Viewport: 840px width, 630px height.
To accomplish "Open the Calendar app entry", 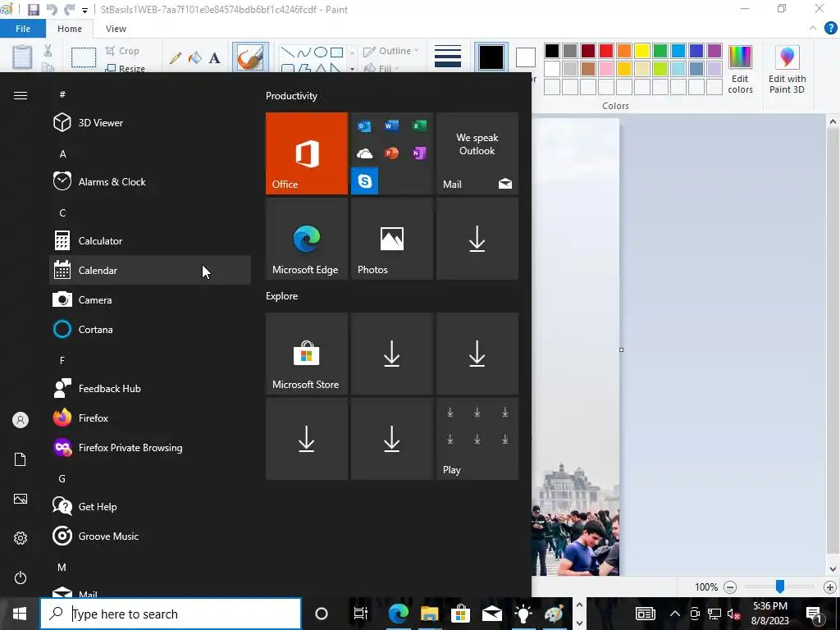I will (150, 270).
